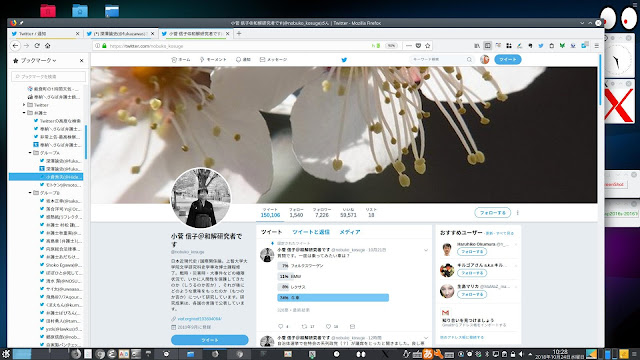
Task: Click the sidebar bookmarks scrollbar
Action: 86,142
